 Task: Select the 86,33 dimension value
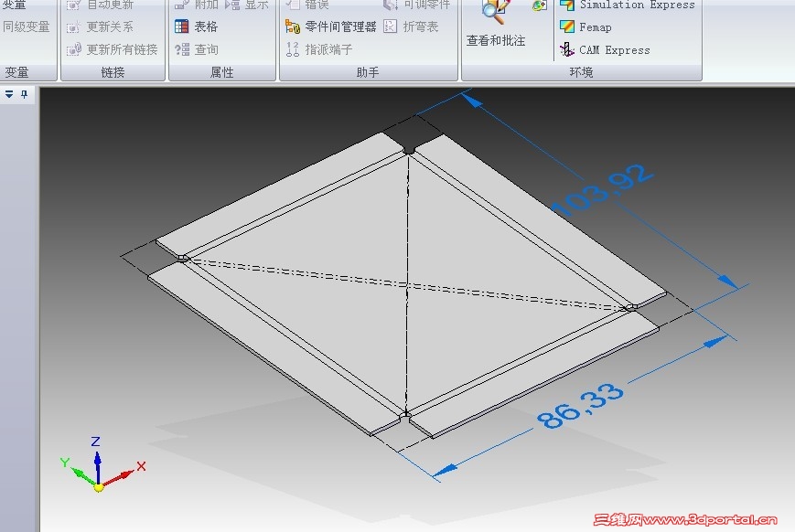click(580, 405)
